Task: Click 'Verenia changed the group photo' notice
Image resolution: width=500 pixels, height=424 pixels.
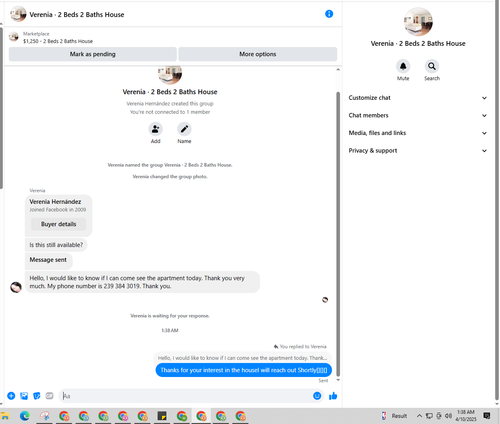Action: point(170,177)
